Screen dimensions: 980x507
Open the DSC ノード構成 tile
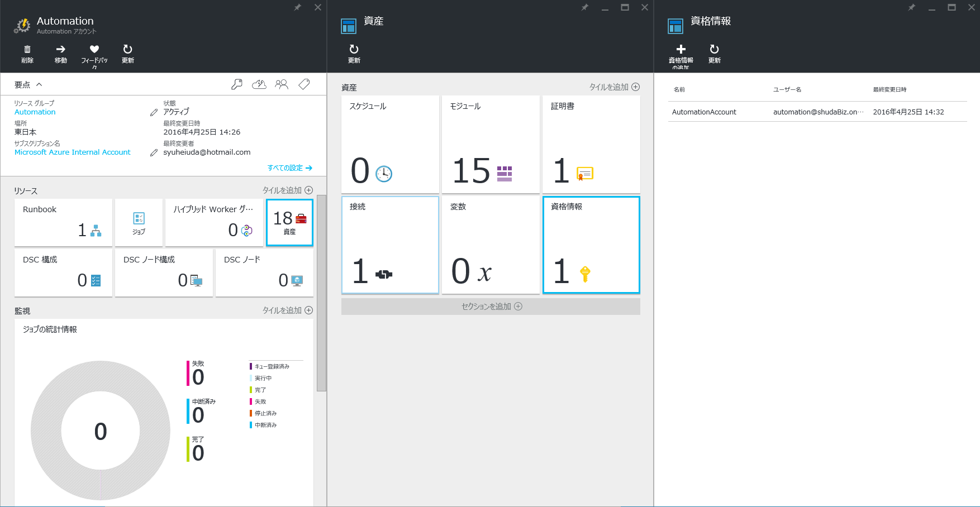pos(164,272)
